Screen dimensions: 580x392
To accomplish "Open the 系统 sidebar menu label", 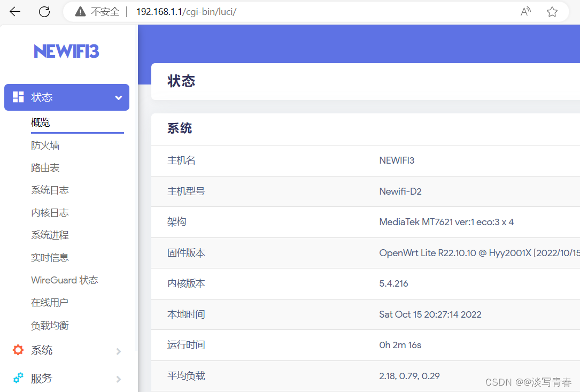I will pyautogui.click(x=42, y=350).
